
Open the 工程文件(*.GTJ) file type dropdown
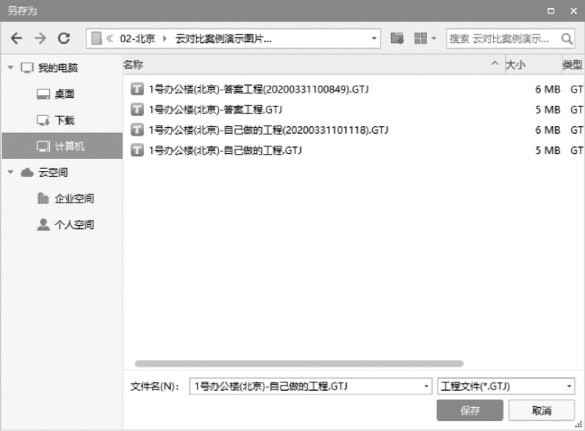pyautogui.click(x=506, y=386)
